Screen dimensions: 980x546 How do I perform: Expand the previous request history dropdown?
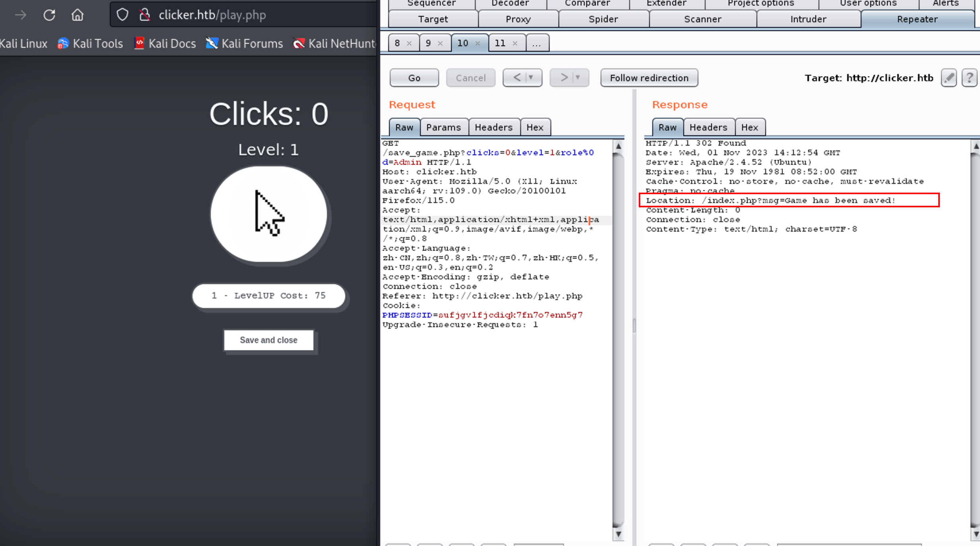coord(531,78)
